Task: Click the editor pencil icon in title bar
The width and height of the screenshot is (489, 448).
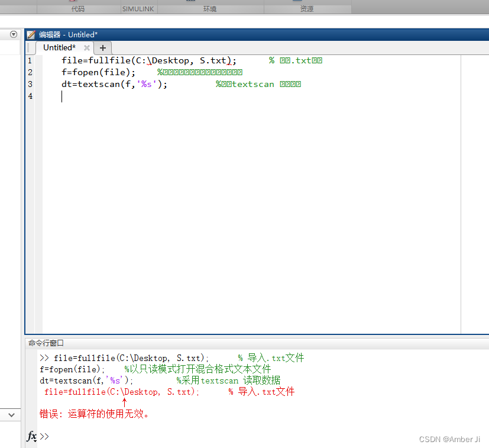Action: (x=31, y=35)
